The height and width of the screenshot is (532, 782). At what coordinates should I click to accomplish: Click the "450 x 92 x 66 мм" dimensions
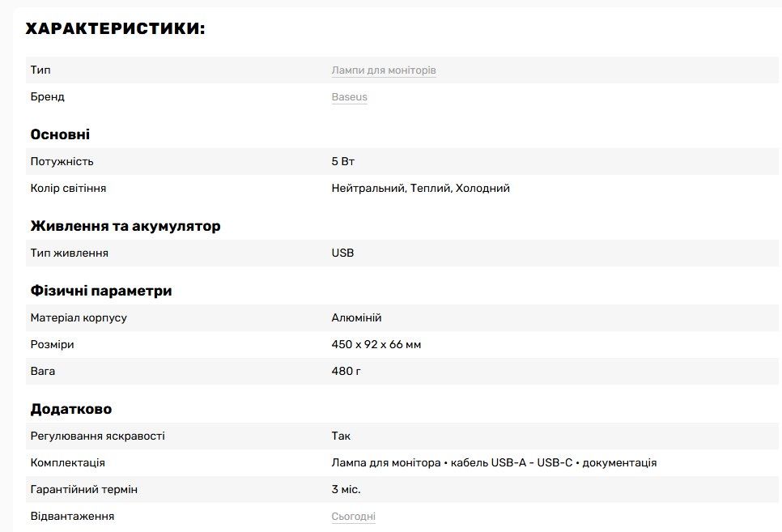click(376, 344)
